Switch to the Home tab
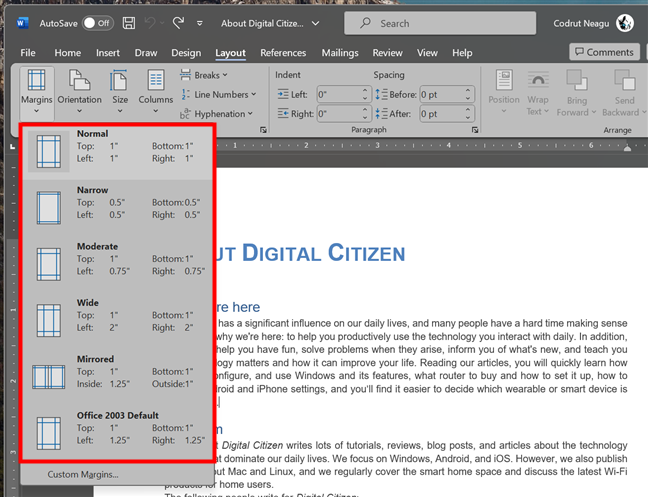This screenshot has width=648, height=497. pyautogui.click(x=68, y=53)
